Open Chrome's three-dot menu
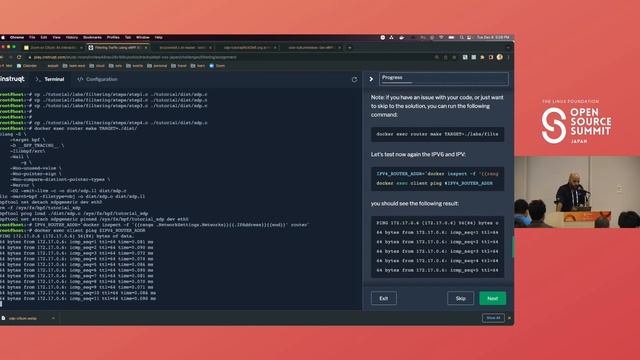640x360 pixels. pyautogui.click(x=509, y=58)
